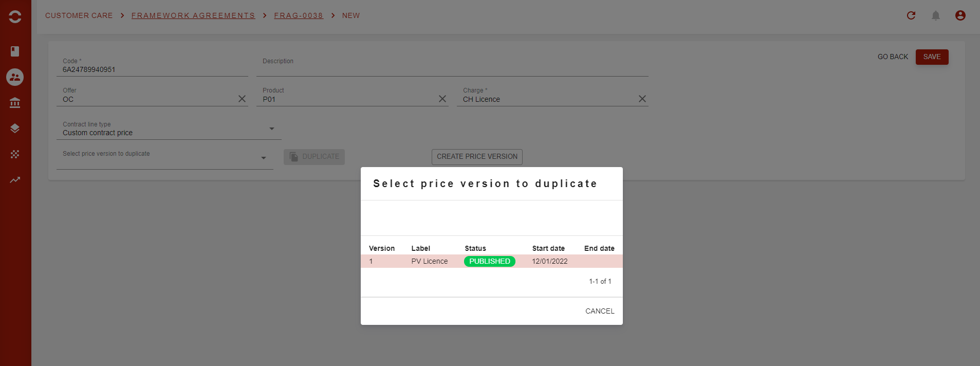Open the catalog book icon in sidebar

15,51
